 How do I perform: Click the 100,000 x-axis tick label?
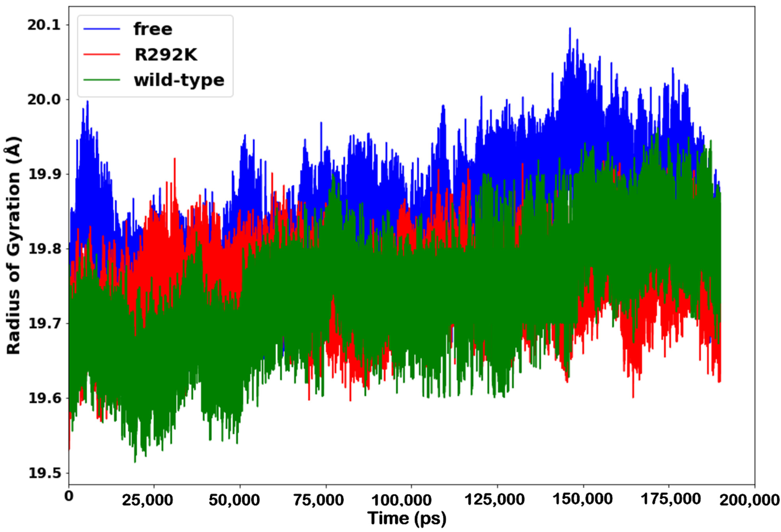click(401, 500)
